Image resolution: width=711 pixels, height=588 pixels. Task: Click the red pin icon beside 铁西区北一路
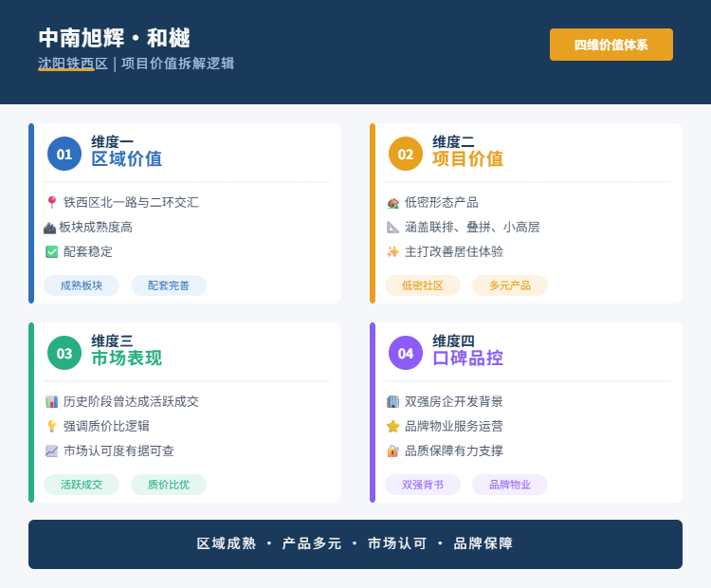point(52,202)
